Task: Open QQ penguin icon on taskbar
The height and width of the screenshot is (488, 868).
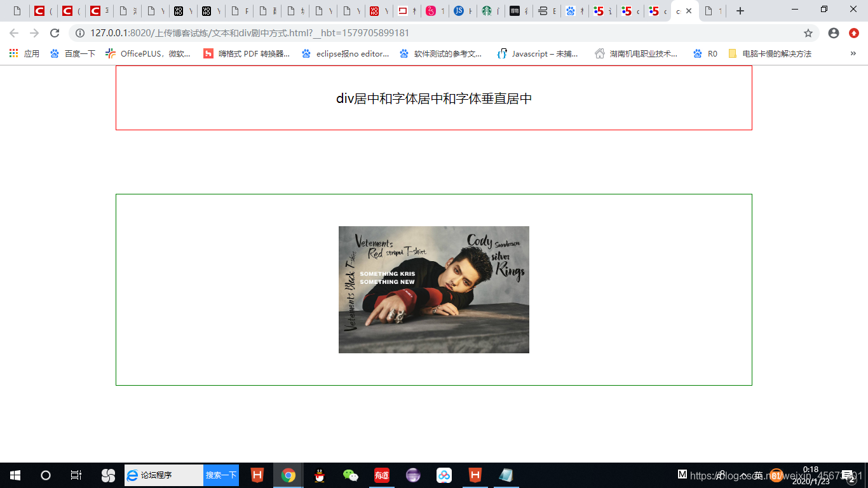Action: [x=320, y=475]
